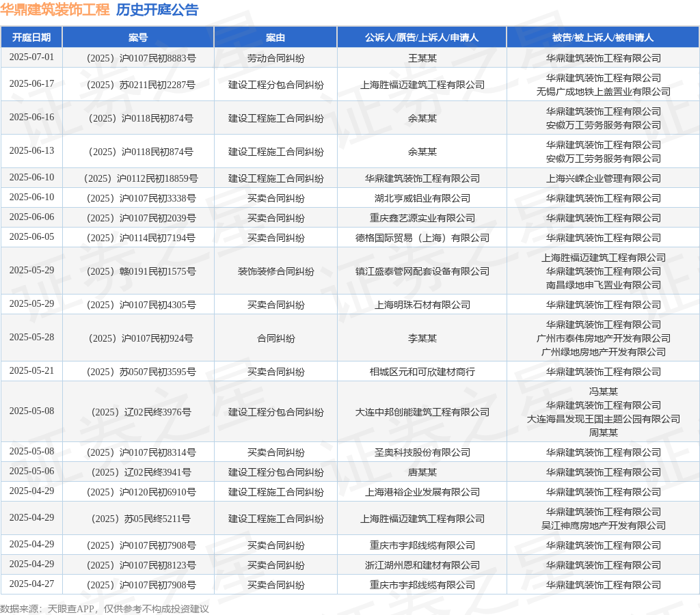700x615 pixels.
Task: Click case number 沪0114民初7194号
Action: (x=141, y=238)
